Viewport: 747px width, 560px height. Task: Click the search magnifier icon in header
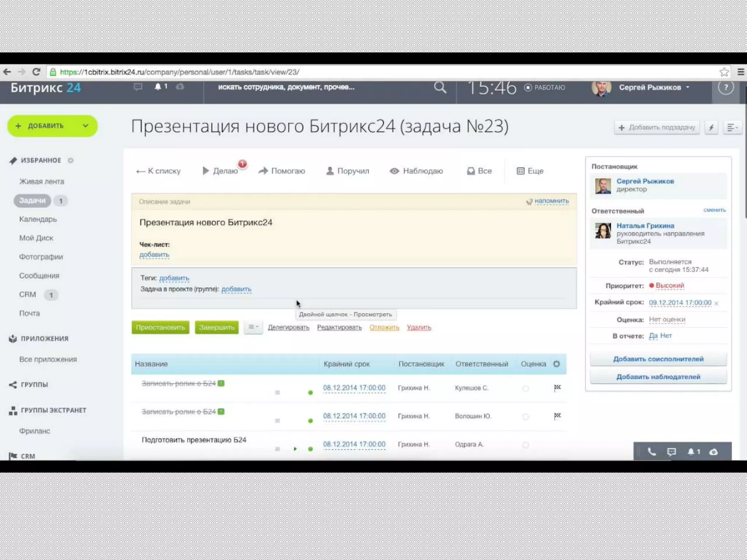point(440,87)
